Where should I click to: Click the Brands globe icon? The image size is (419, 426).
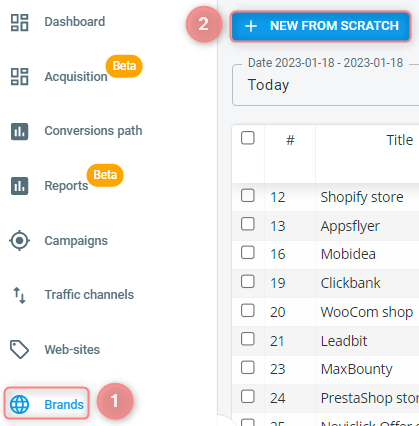point(19,404)
